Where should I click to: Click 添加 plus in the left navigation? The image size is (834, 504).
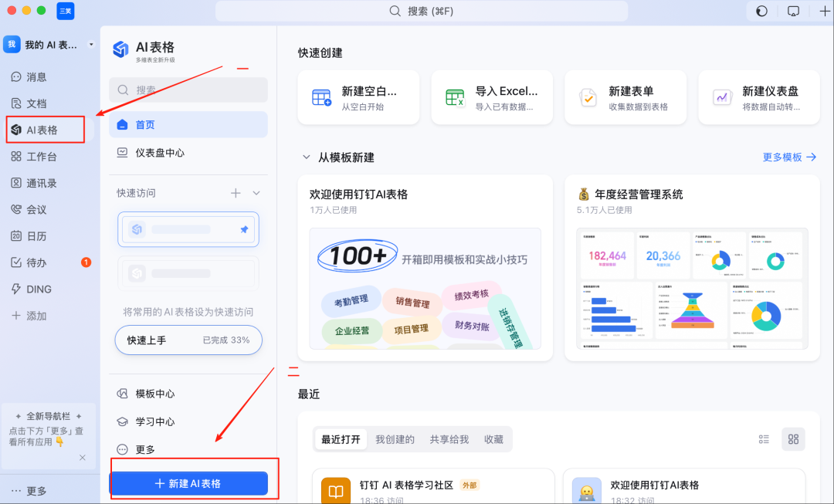point(29,316)
